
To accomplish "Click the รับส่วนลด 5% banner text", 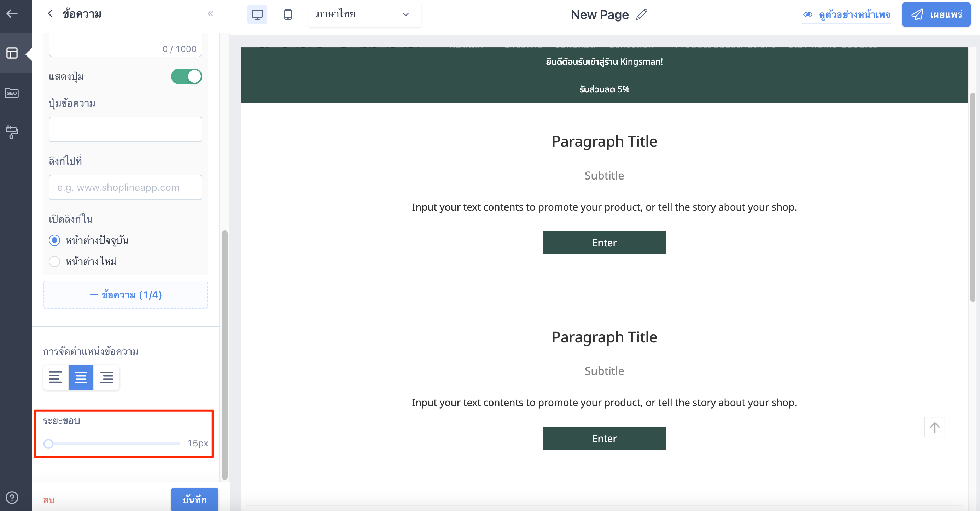I will pyautogui.click(x=604, y=89).
